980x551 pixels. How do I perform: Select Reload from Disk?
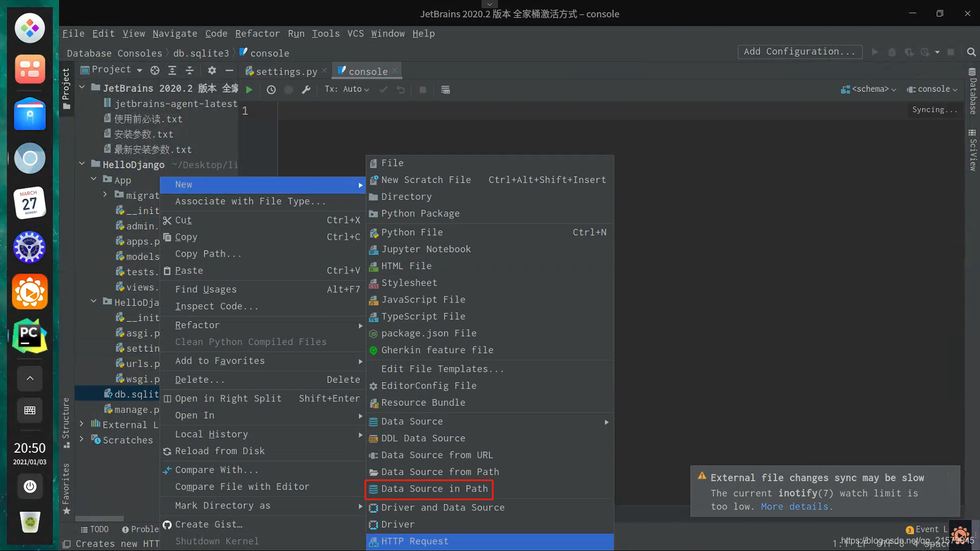coord(263,451)
